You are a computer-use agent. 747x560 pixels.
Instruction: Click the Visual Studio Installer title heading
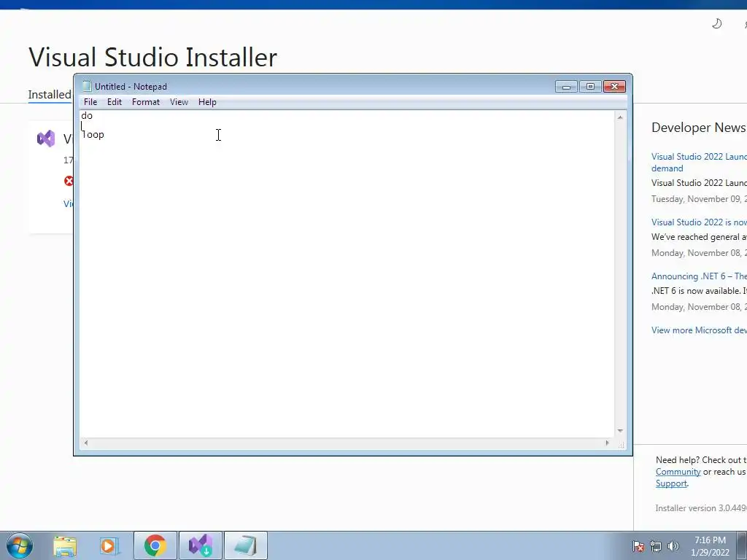(x=153, y=58)
